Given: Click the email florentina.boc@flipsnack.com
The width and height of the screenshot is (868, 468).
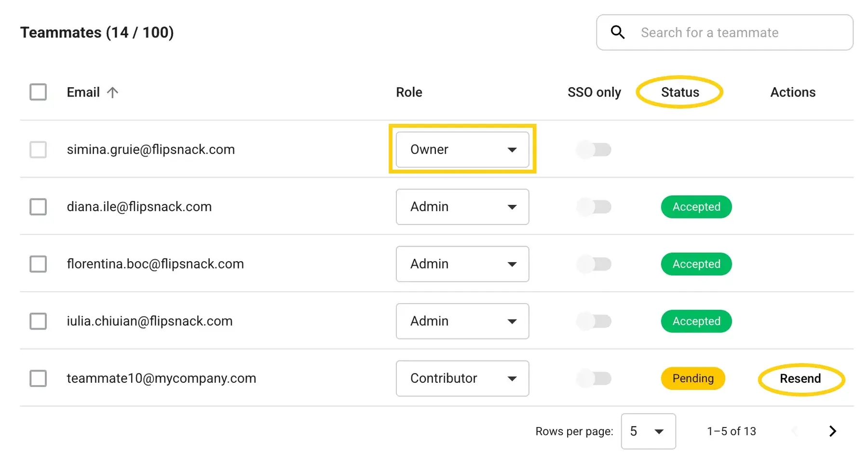Looking at the screenshot, I should pyautogui.click(x=155, y=264).
